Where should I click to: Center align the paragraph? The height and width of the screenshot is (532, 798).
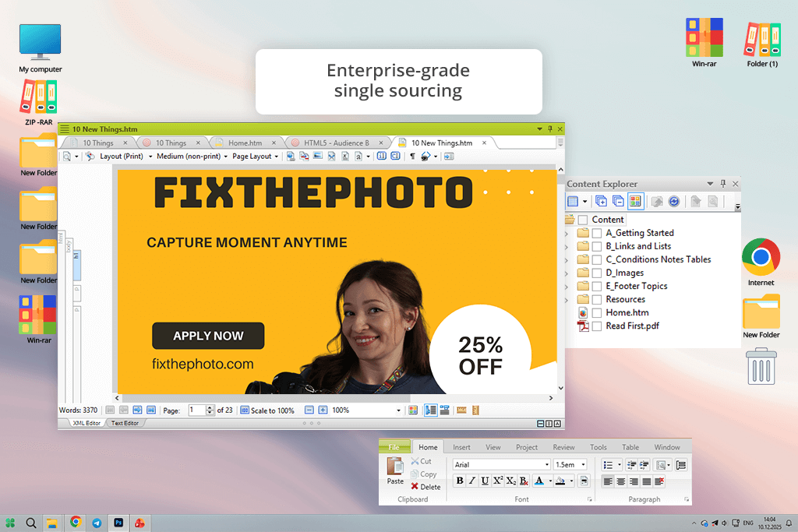[x=621, y=481]
